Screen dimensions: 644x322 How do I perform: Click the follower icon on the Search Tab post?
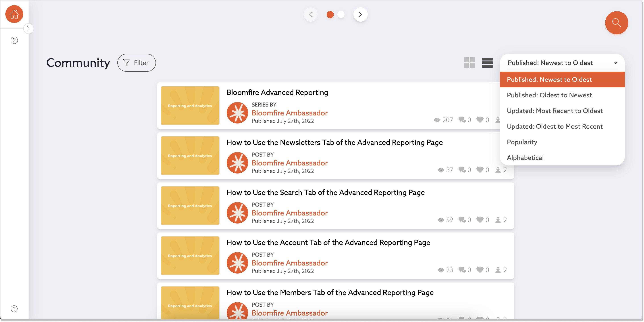tap(498, 220)
